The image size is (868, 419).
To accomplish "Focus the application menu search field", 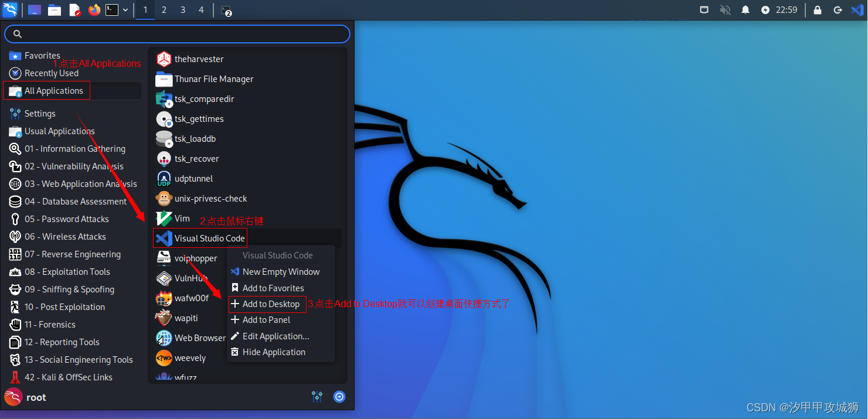I will tap(177, 34).
